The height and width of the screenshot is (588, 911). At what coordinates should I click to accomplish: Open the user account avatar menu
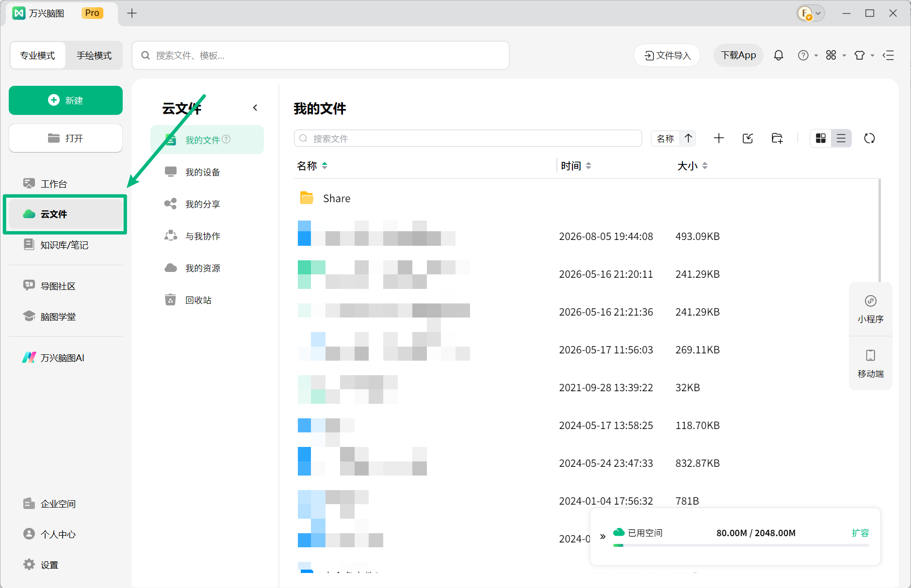click(810, 13)
